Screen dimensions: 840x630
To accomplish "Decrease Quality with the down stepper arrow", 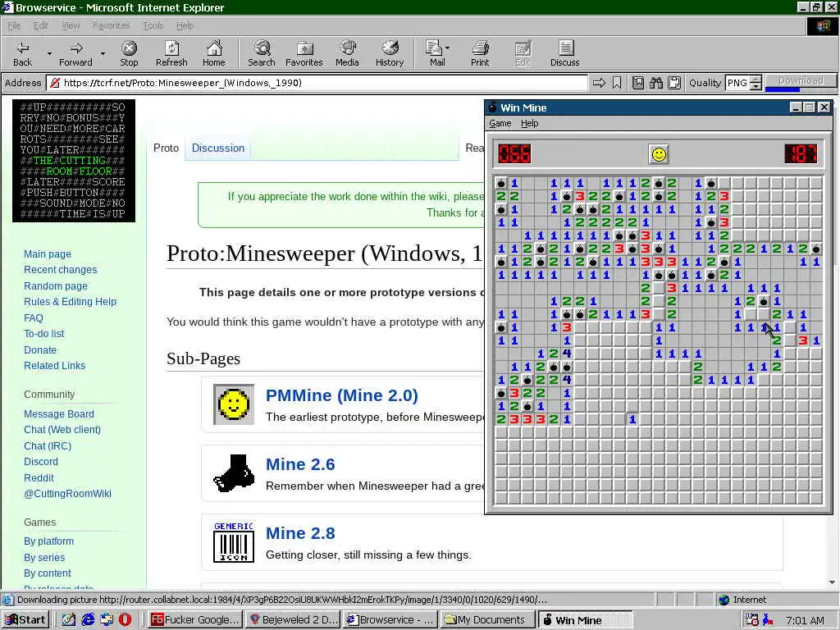I will click(x=756, y=86).
